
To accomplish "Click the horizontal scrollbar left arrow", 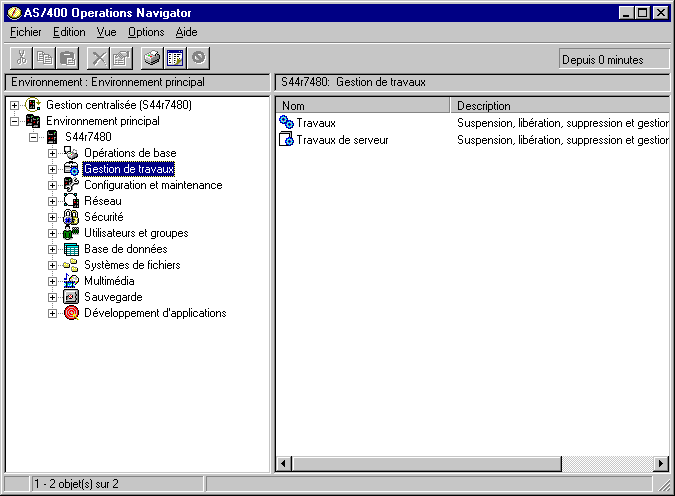I will click(x=283, y=464).
